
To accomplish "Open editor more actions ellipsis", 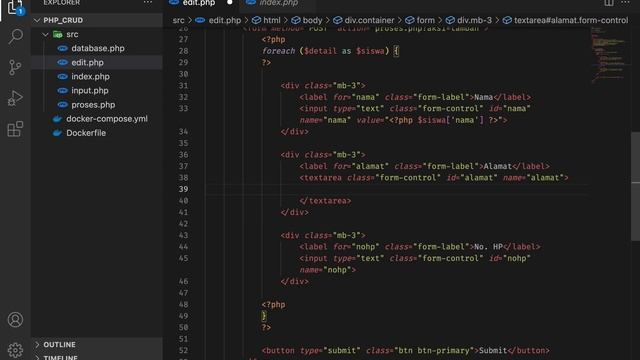I will 625,2.
